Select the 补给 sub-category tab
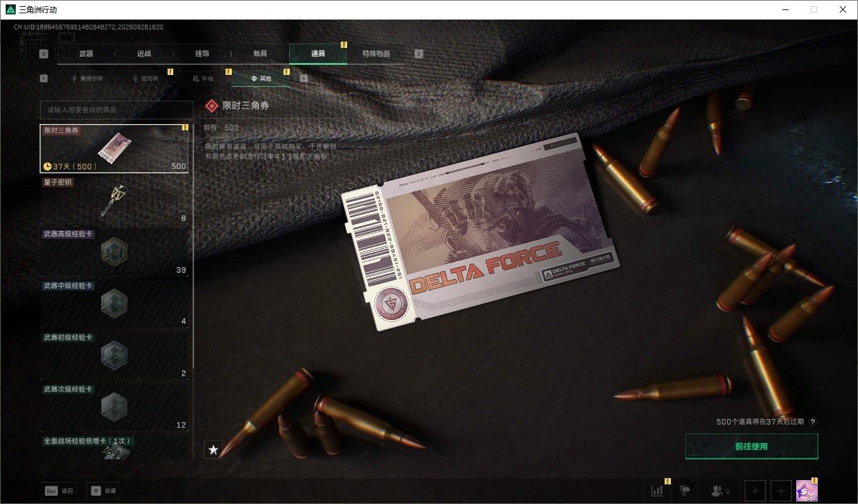The height and width of the screenshot is (504, 858). (203, 79)
